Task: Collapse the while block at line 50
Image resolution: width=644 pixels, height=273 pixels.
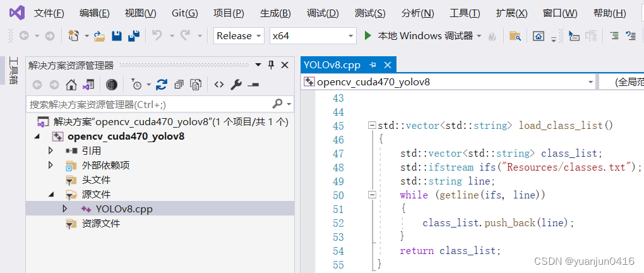Action: (x=373, y=195)
